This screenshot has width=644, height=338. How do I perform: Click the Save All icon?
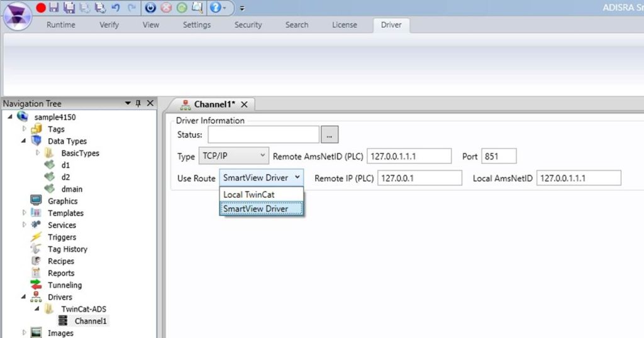point(69,8)
